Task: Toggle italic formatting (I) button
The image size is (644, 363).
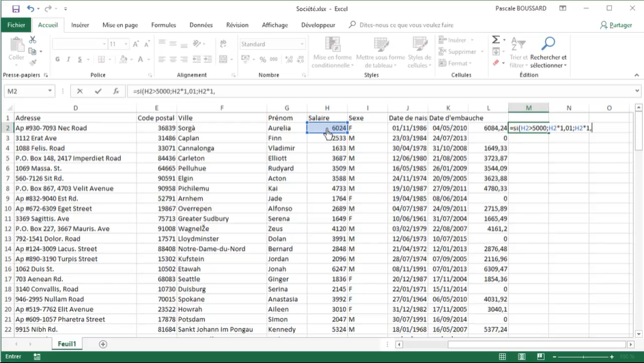Action: pyautogui.click(x=69, y=59)
